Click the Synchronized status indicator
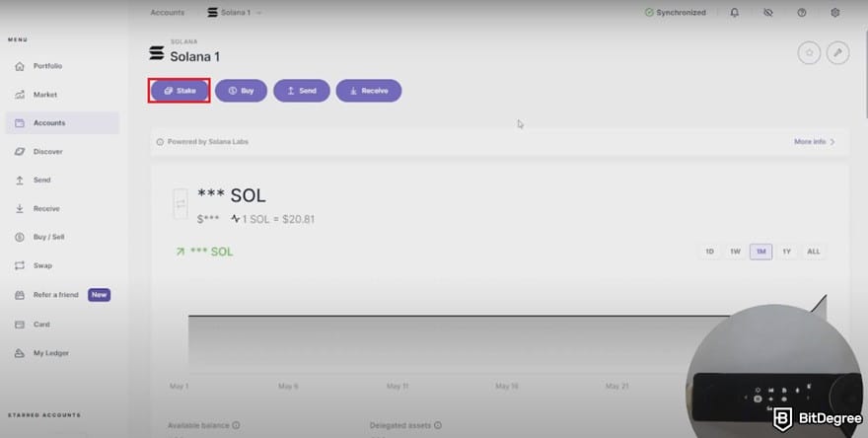This screenshot has width=868, height=438. click(676, 12)
